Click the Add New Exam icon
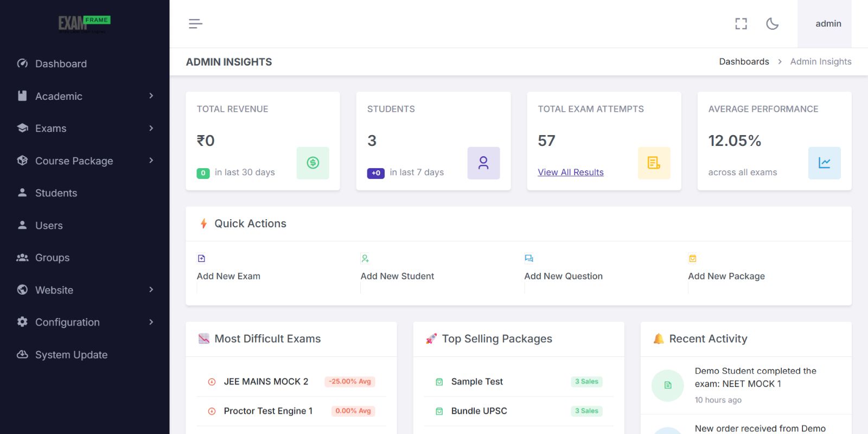 (x=202, y=259)
